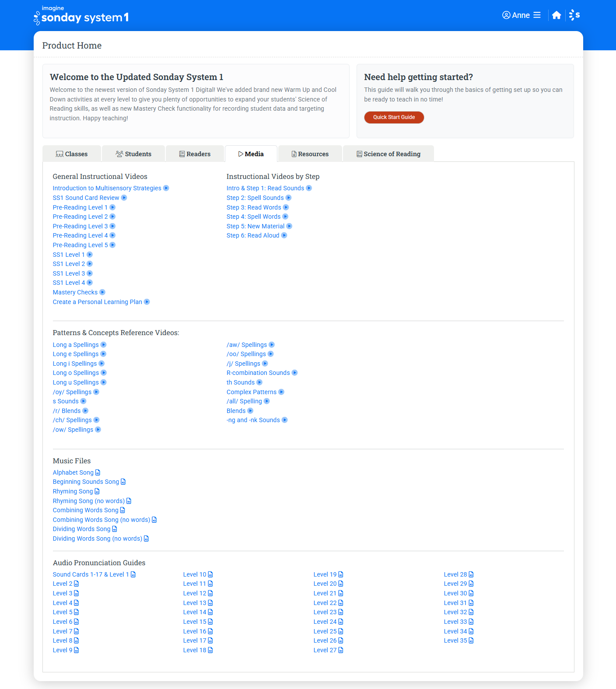Viewport: 616px width, 689px height.
Task: Click play icon beside SS1 Sound Card Review
Action: coord(124,198)
